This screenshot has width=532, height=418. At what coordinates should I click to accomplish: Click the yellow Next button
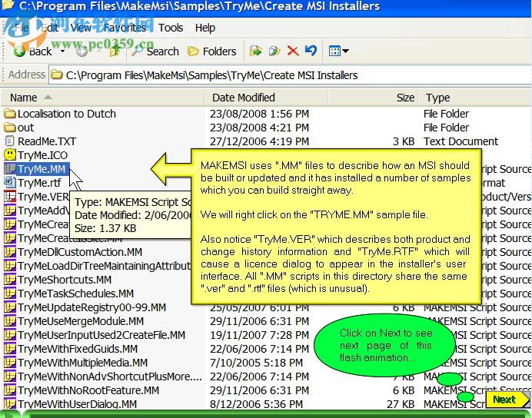point(507,400)
